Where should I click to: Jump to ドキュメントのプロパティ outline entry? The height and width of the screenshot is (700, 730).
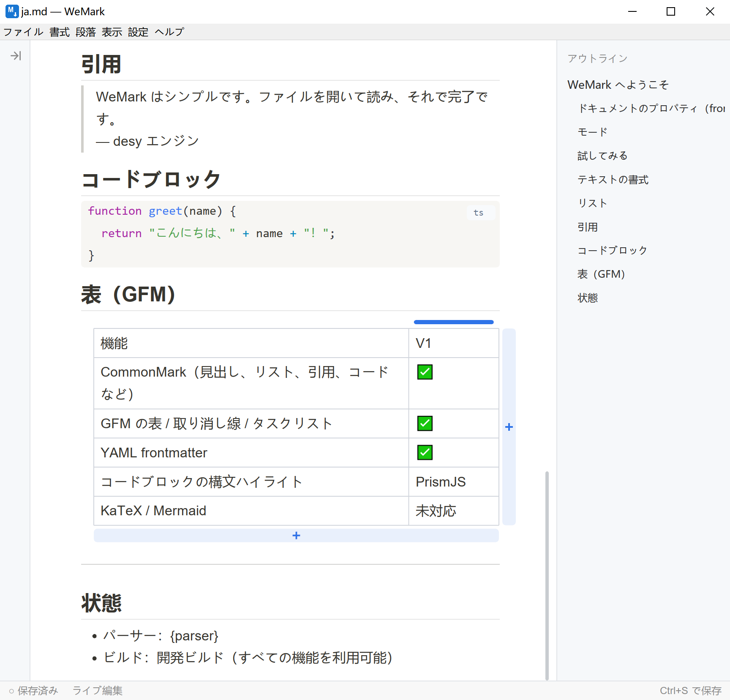coord(651,109)
